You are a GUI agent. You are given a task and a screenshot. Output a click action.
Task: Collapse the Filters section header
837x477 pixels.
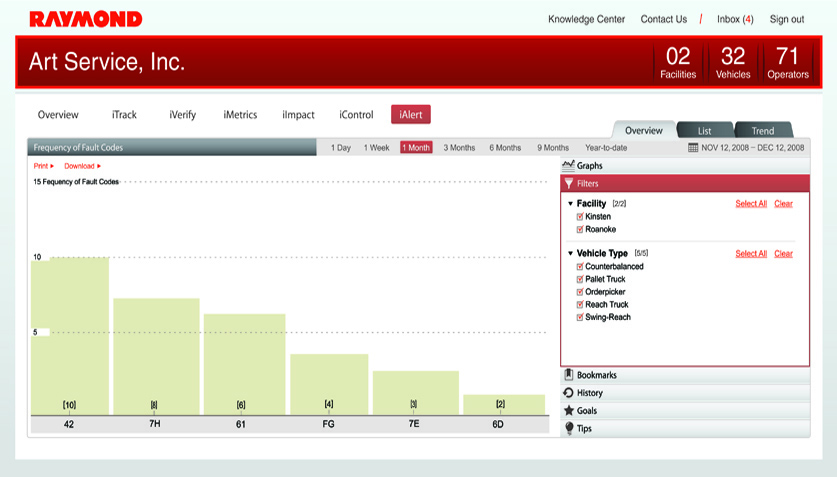(685, 183)
